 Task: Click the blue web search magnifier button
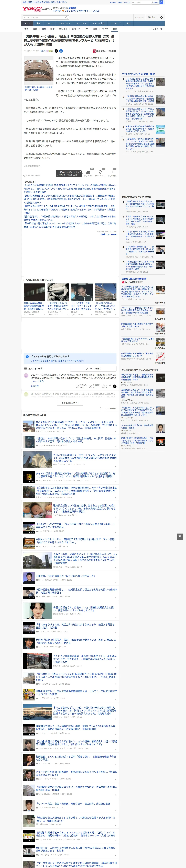pyautogui.click(x=161, y=2)
